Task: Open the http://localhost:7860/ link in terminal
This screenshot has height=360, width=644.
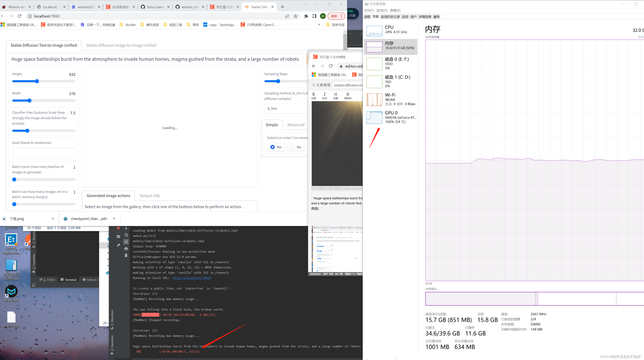Action: [192, 278]
